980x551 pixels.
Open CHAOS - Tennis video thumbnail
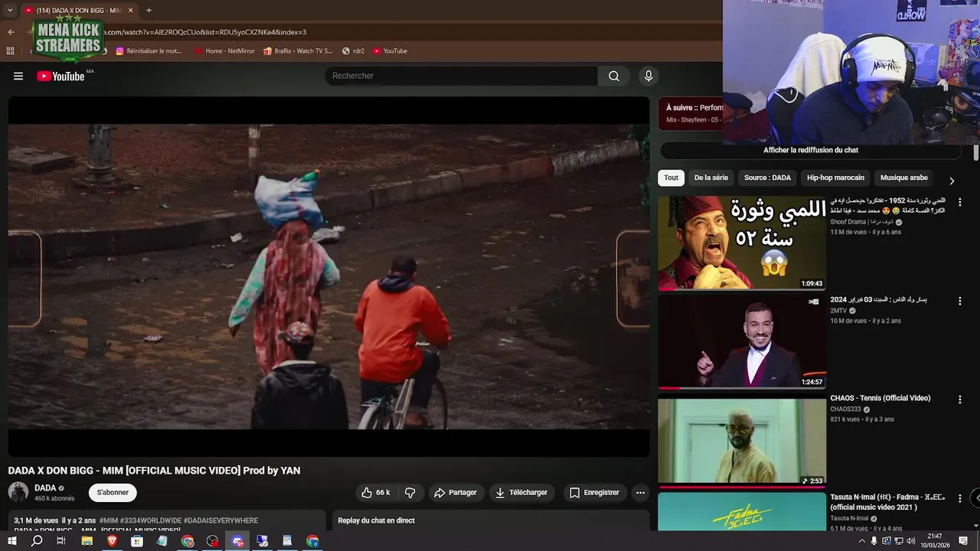[742, 441]
